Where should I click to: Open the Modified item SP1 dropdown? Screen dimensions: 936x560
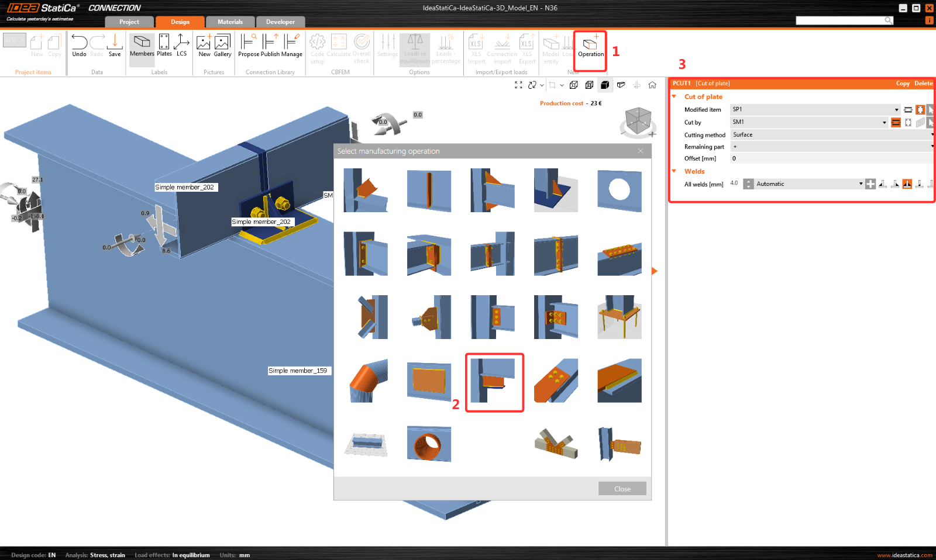896,110
